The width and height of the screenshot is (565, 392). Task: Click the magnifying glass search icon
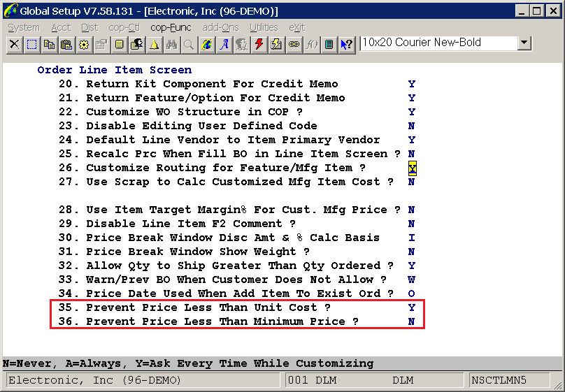[x=189, y=45]
